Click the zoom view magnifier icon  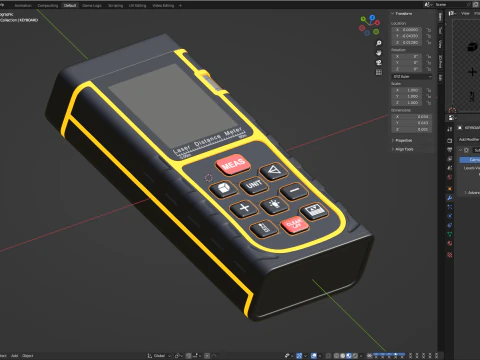click(x=379, y=43)
